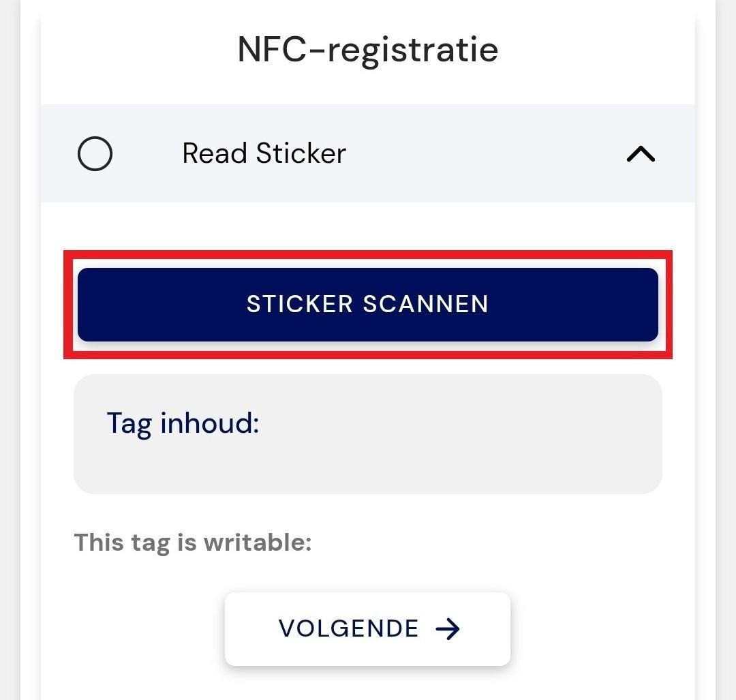Click the light grey Read Sticker accordion bar
Screen dimensions: 736x700
point(367,153)
